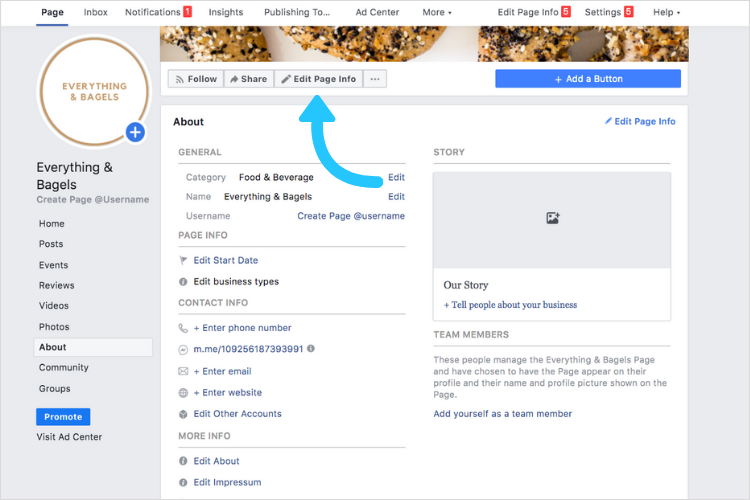The height and width of the screenshot is (500, 750).
Task: Click Edit Start Date link
Action: pyautogui.click(x=226, y=260)
